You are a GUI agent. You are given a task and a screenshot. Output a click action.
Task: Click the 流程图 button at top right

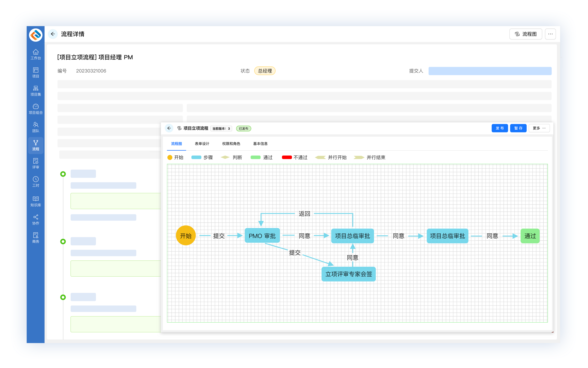pyautogui.click(x=526, y=34)
